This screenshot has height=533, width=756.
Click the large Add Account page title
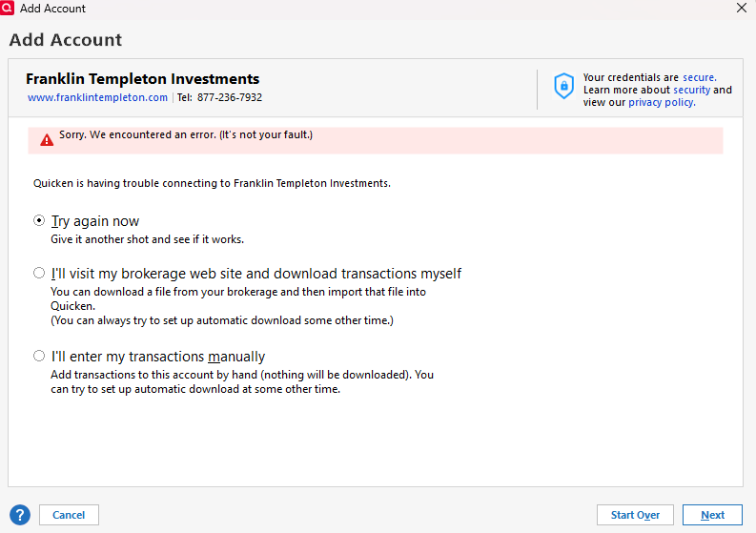tap(66, 40)
